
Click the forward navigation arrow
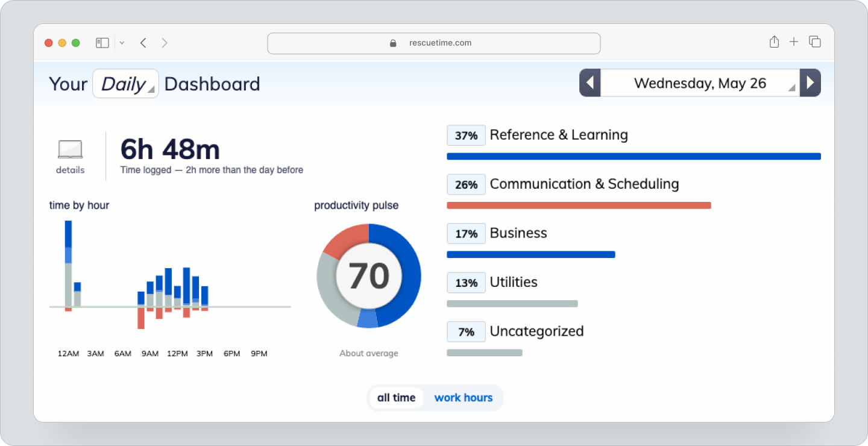tap(165, 43)
